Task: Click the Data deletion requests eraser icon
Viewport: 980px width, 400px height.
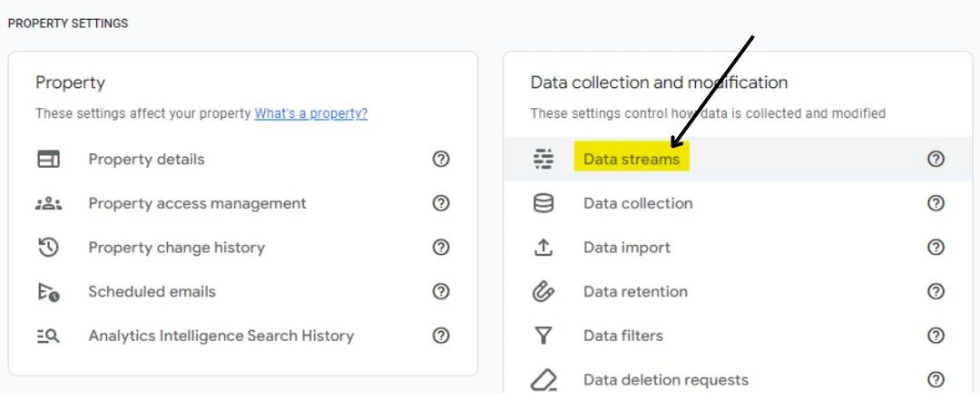Action: [x=544, y=380]
